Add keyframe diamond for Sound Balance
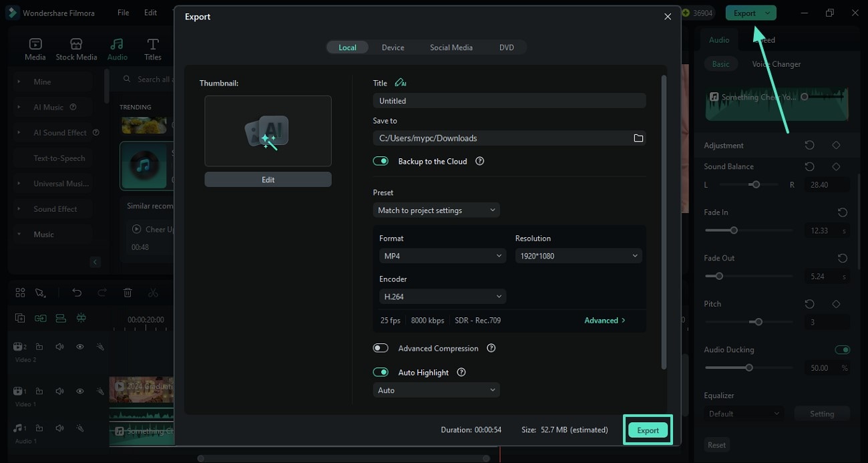The height and width of the screenshot is (463, 868). click(836, 166)
